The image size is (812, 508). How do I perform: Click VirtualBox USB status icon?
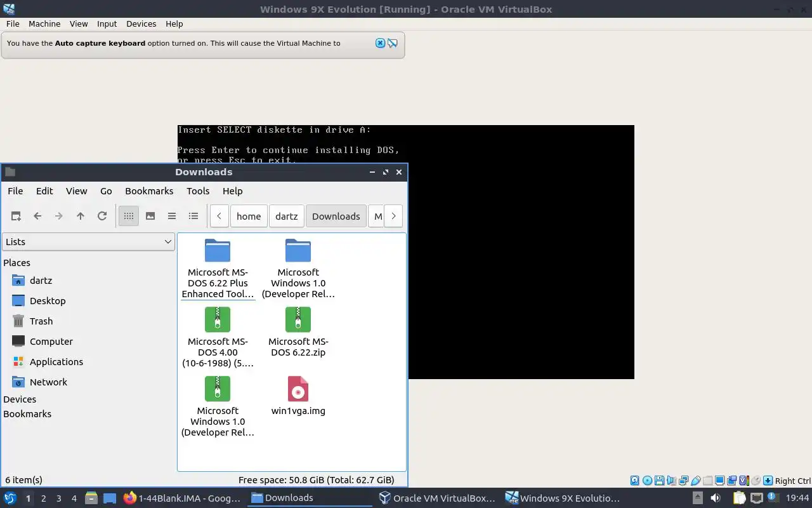coord(695,481)
